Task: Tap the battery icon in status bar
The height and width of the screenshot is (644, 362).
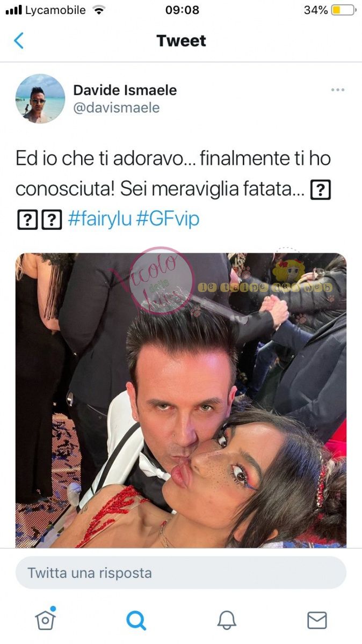Action: 344,10
